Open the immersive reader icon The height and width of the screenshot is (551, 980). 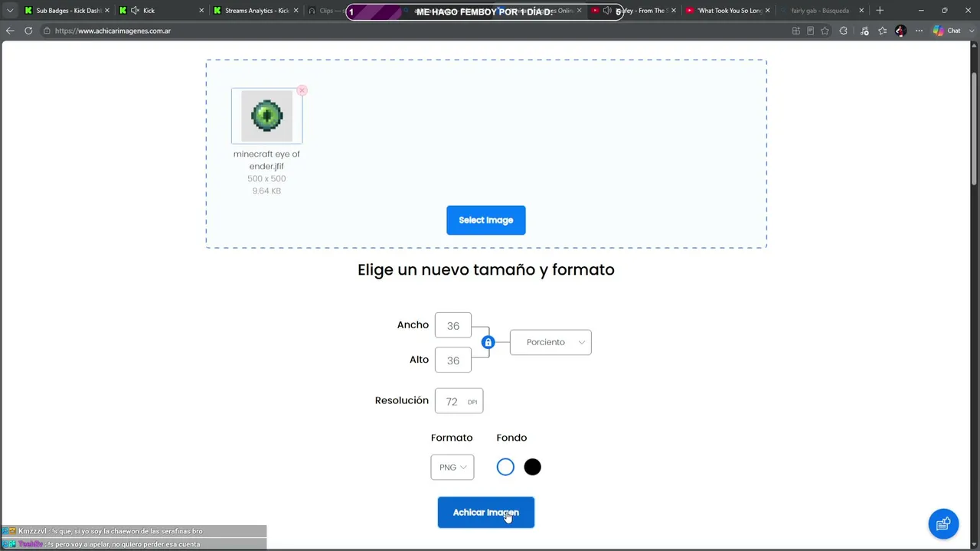811,31
